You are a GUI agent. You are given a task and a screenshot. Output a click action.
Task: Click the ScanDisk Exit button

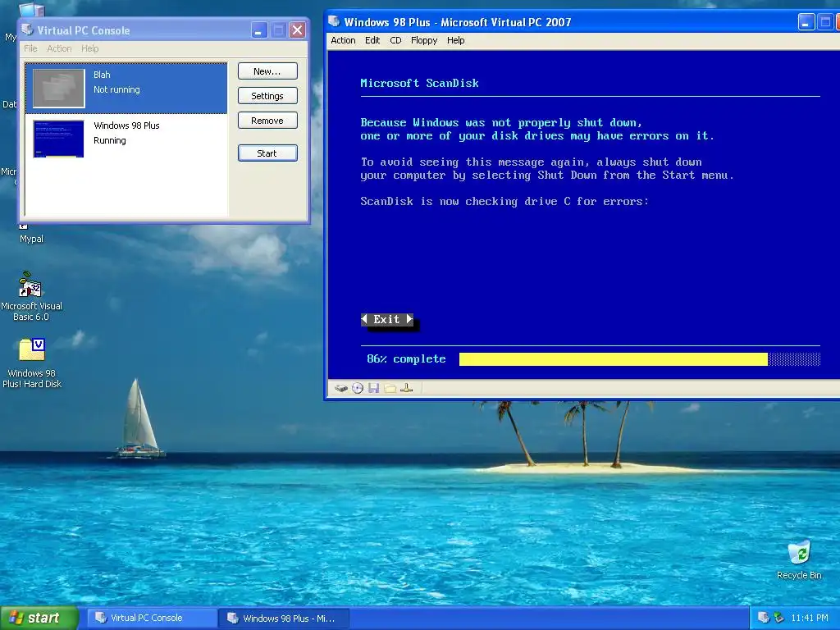[387, 320]
